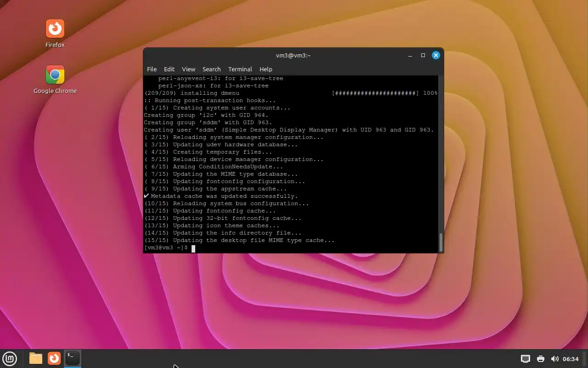Launch the Files manager from the panel
Image resolution: width=588 pixels, height=368 pixels.
[x=36, y=358]
